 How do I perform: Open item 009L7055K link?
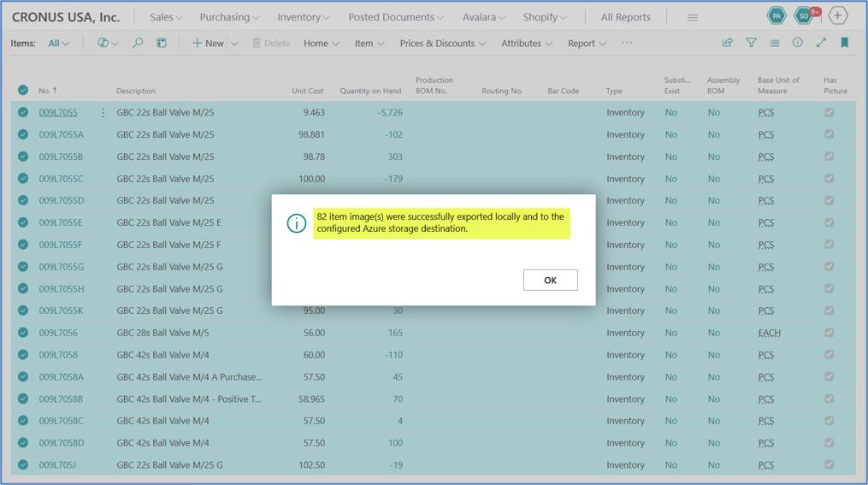[61, 311]
